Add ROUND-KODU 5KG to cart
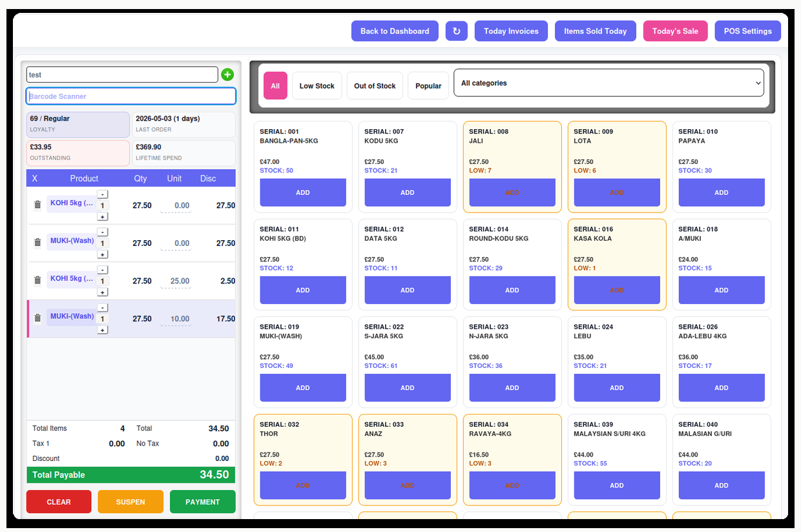This screenshot has width=801, height=532. click(512, 290)
